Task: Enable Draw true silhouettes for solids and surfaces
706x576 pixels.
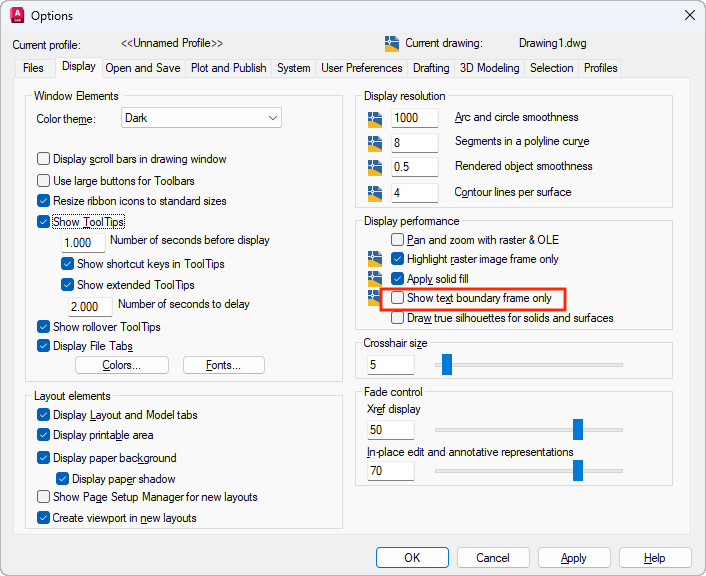Action: click(x=397, y=318)
